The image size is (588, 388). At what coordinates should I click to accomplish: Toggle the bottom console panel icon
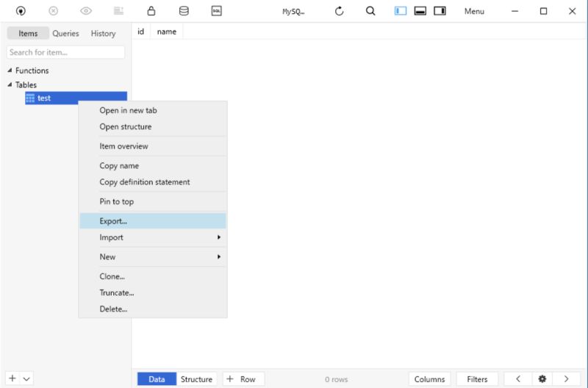click(x=420, y=11)
